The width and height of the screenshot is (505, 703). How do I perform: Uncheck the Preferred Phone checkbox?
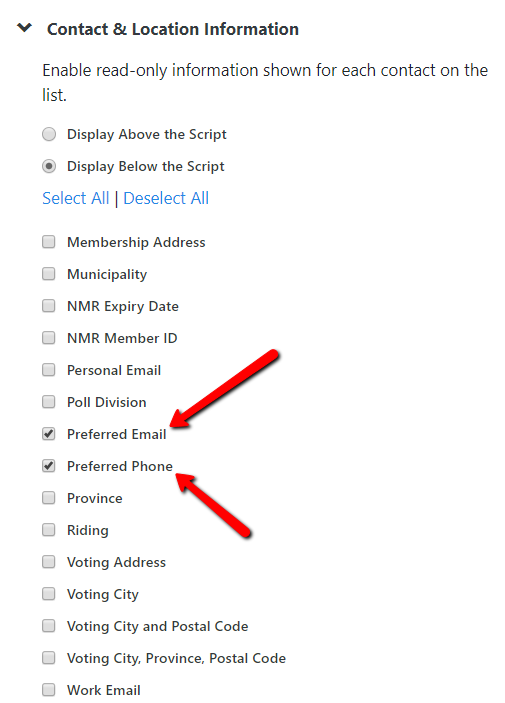(48, 466)
